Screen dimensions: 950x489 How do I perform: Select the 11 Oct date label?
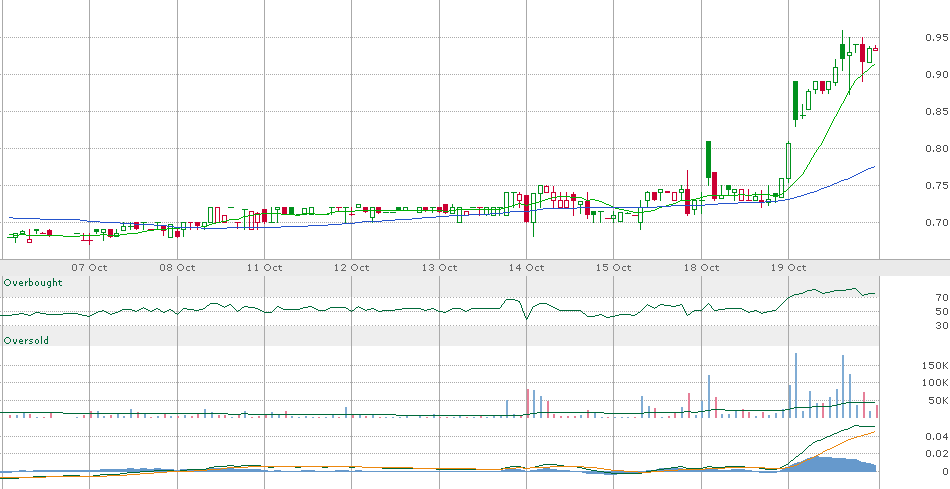264,267
